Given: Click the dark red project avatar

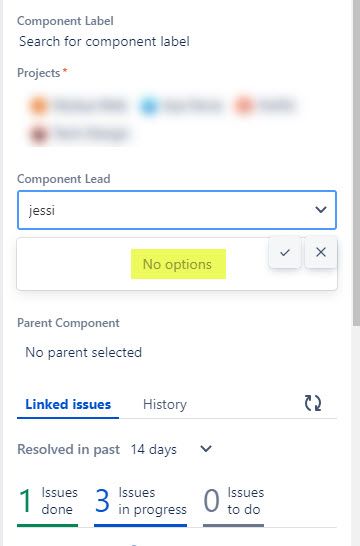Looking at the screenshot, I should [39, 134].
